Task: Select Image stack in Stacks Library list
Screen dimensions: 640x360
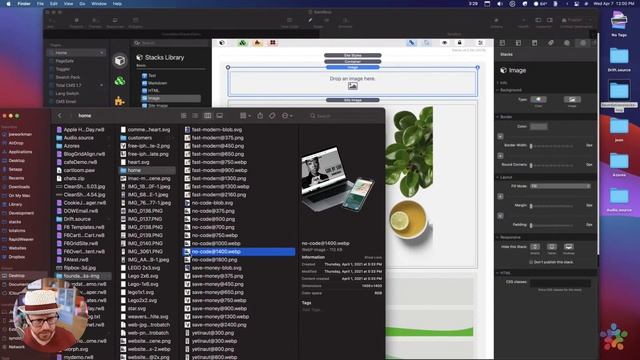Action: (171, 98)
